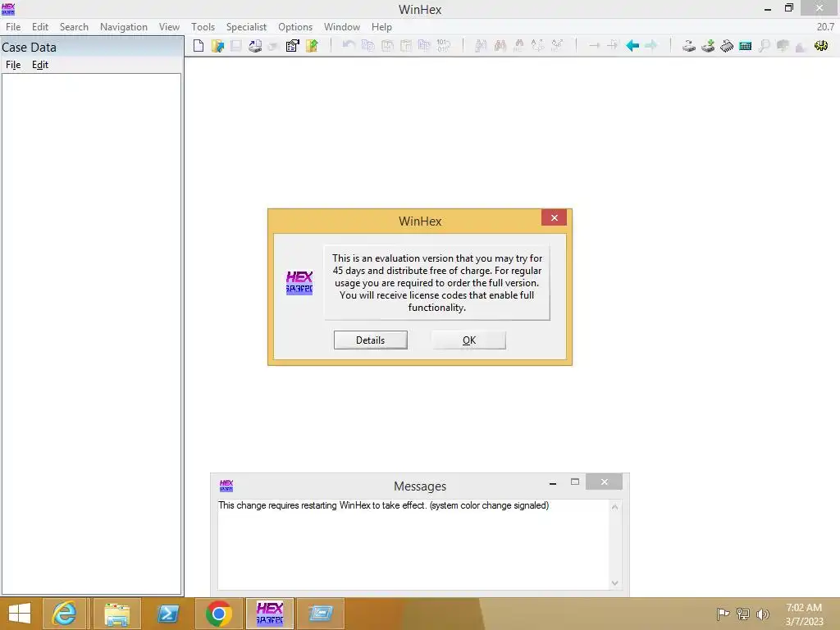Click the WinHex logo in the evaluation dialog
The width and height of the screenshot is (840, 630).
click(299, 283)
